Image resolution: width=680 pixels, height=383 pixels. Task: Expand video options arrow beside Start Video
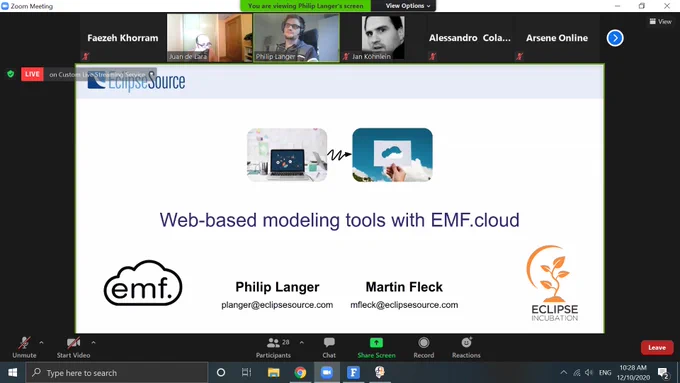[x=93, y=343]
